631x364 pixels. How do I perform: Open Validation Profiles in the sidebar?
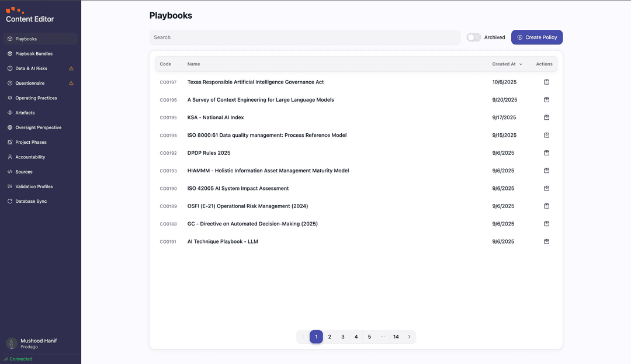(34, 187)
